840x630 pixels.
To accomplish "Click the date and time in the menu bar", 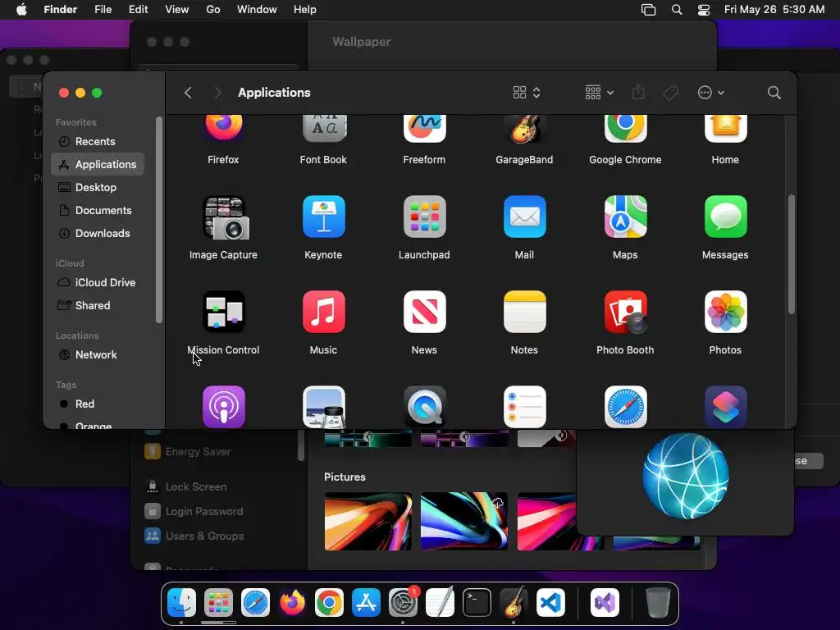I will point(774,10).
